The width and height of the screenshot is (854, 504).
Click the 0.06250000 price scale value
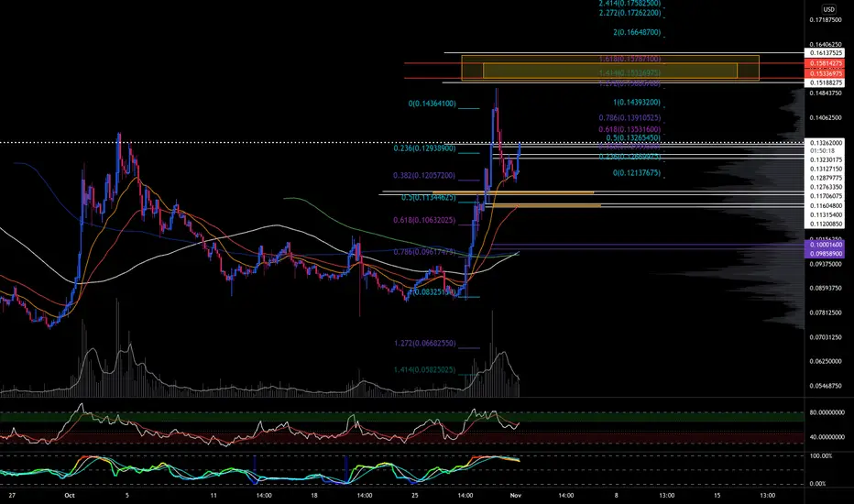825,361
